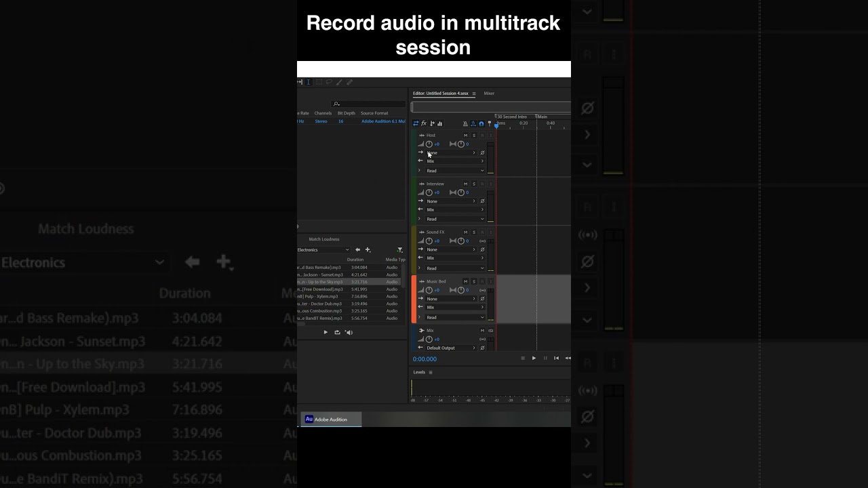
Task: Show EQ track controls
Action: point(439,123)
